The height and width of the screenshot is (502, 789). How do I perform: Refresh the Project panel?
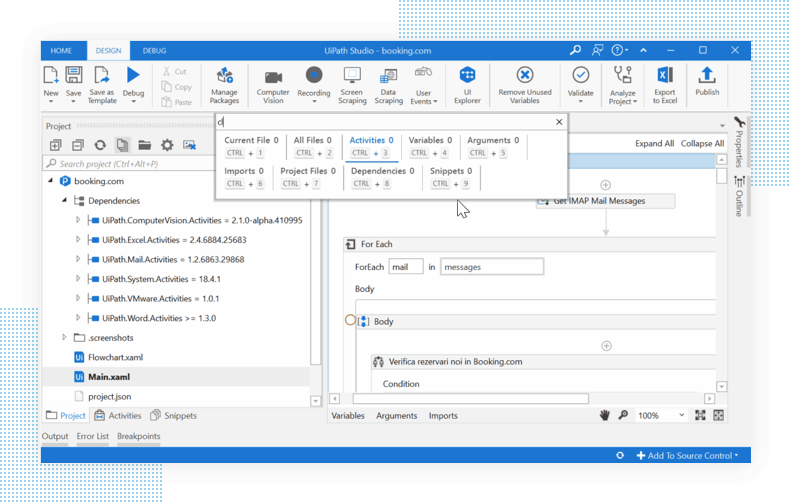(x=100, y=145)
